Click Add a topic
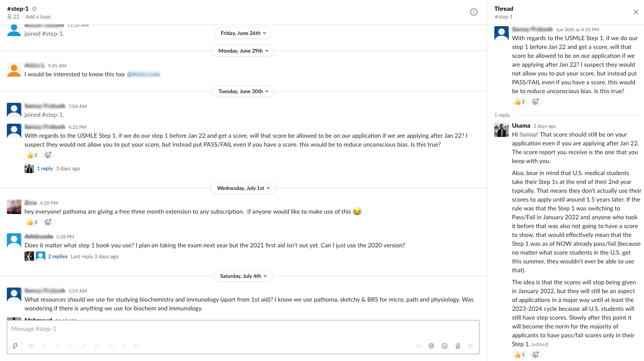 coord(39,16)
